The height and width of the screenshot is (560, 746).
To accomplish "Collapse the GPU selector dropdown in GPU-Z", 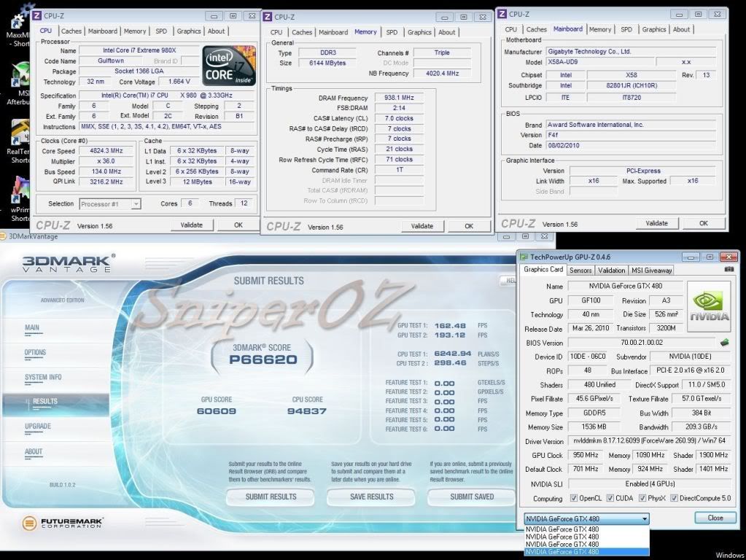I will tap(644, 518).
